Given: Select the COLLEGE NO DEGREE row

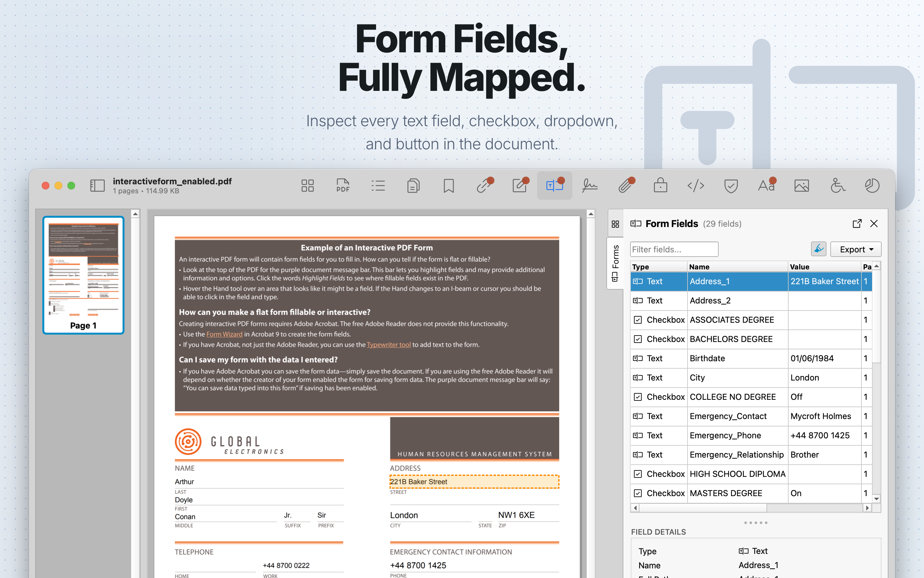Looking at the screenshot, I should [x=751, y=397].
